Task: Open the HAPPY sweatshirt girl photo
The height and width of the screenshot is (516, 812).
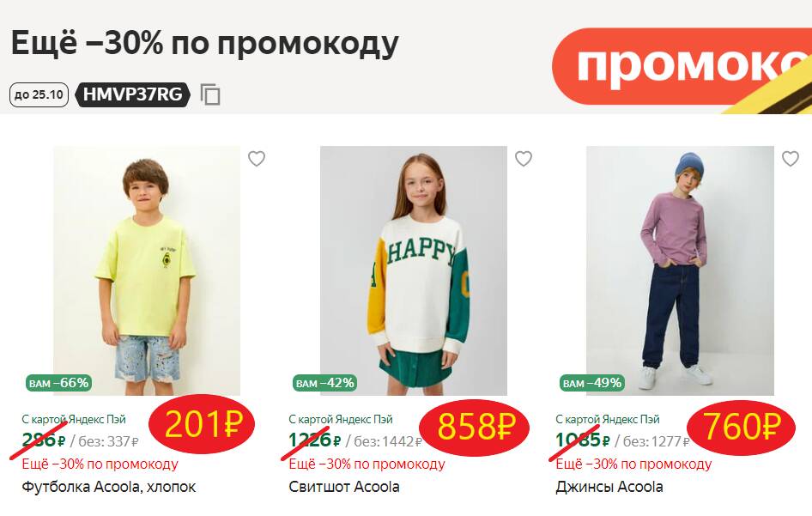Action: (413, 270)
